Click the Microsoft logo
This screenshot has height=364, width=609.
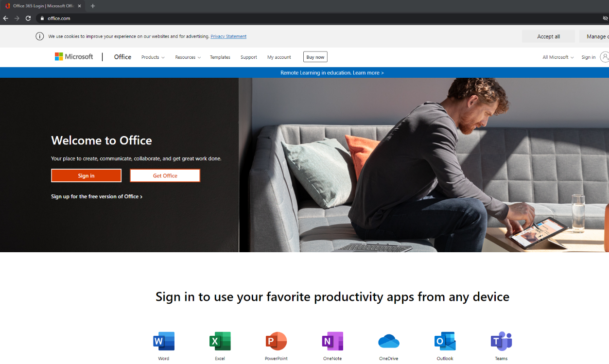pos(74,57)
